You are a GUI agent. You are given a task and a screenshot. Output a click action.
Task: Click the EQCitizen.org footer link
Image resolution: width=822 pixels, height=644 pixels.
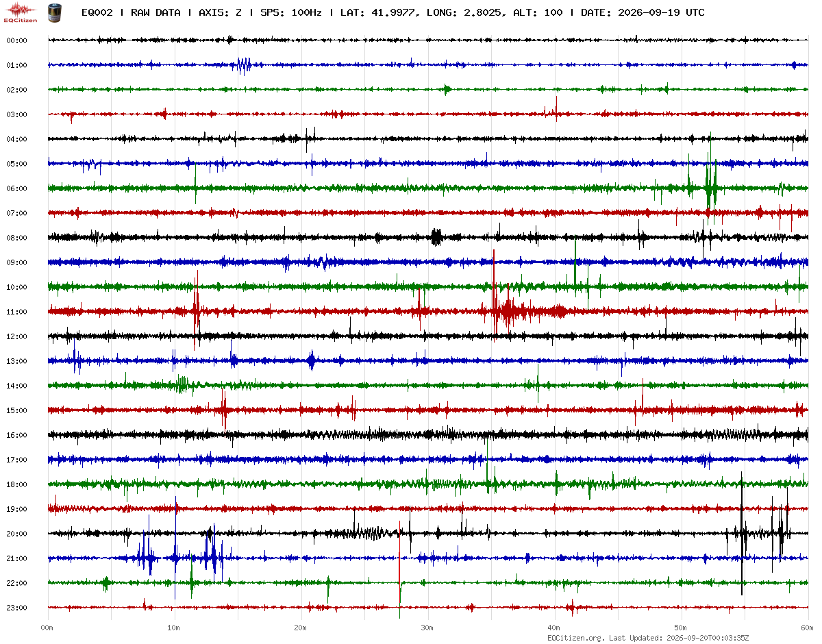tap(575, 638)
